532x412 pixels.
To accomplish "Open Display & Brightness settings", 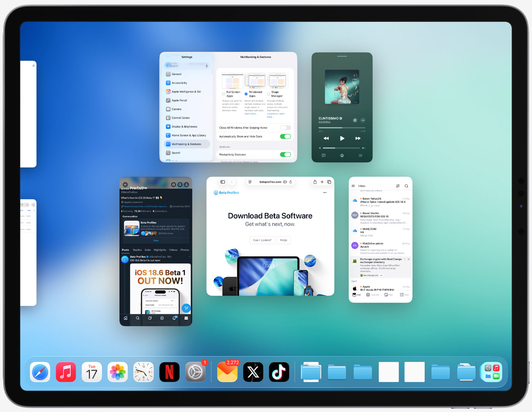I will [x=187, y=127].
